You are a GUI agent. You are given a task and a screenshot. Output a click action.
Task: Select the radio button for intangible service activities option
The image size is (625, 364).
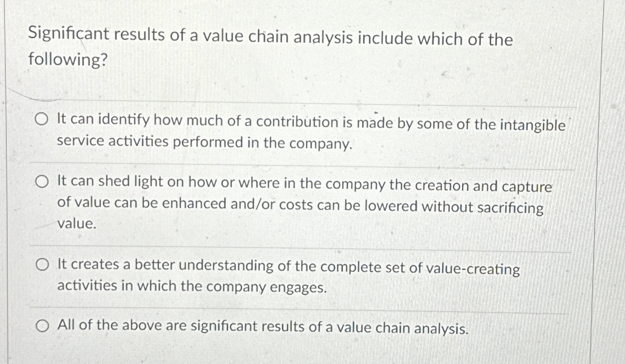(42, 119)
